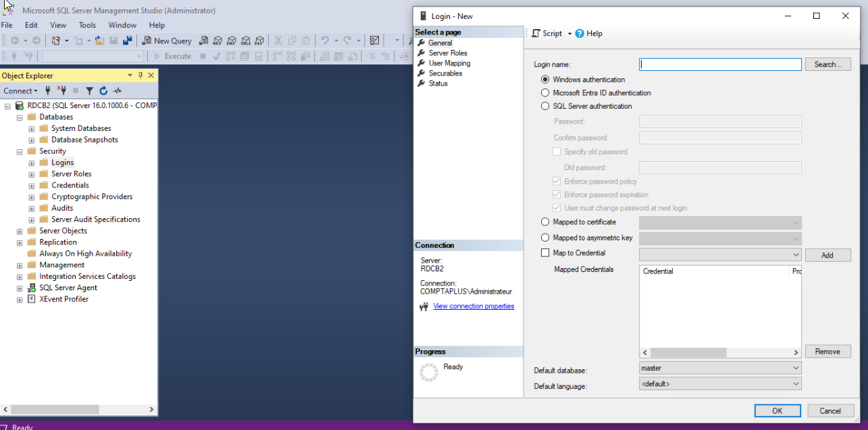Click the XMLA query icon in toolbar

(x=245, y=41)
